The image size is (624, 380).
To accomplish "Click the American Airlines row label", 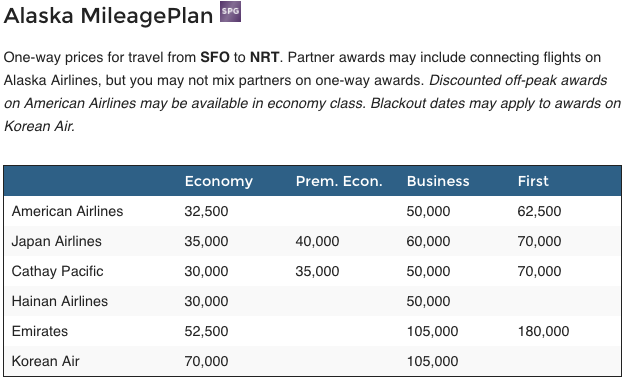I will [x=67, y=211].
